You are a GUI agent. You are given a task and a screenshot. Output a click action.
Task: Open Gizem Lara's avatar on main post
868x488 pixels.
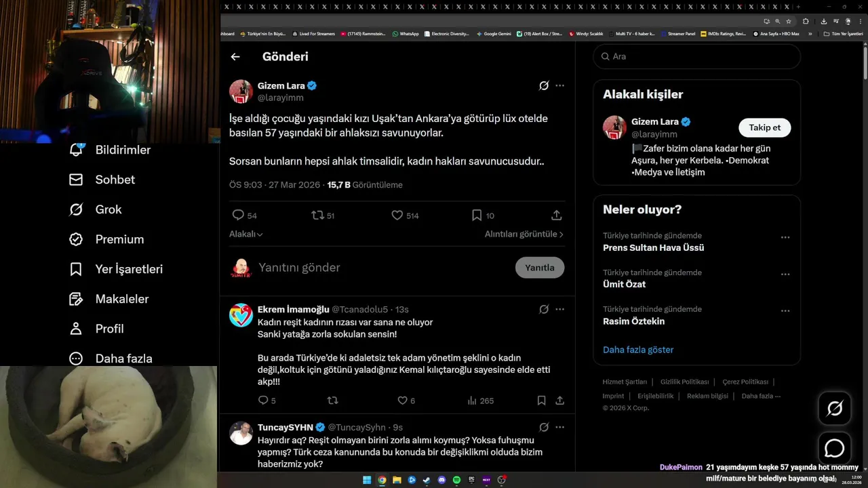click(x=241, y=91)
